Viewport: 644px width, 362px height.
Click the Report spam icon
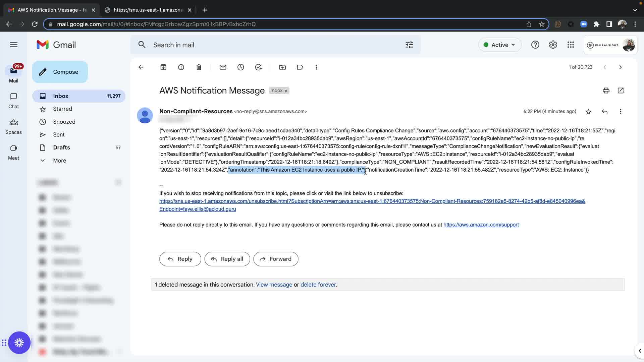pos(181,67)
